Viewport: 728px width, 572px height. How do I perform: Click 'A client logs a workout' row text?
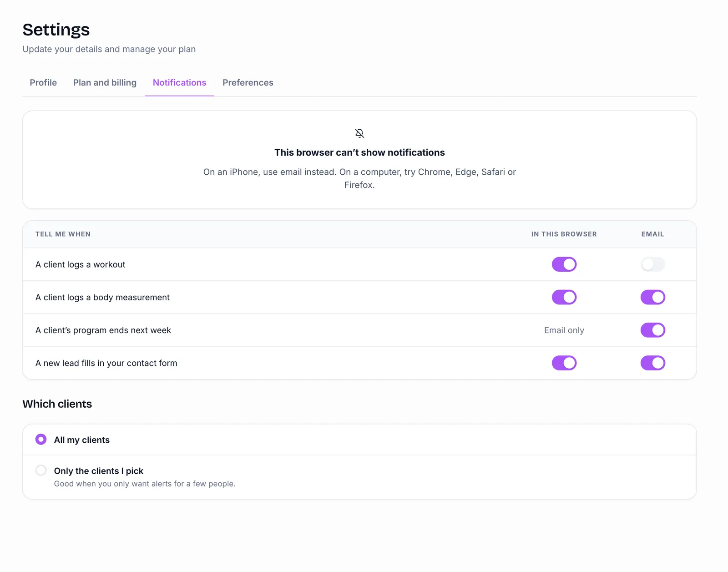pyautogui.click(x=80, y=264)
